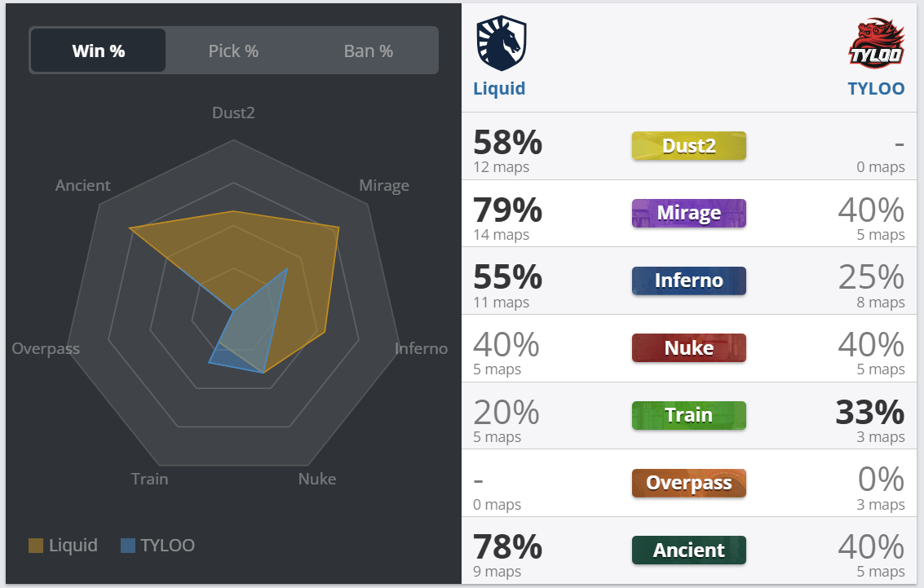The image size is (924, 588).
Task: Click the yellow Dust2 map badge
Action: coord(689,146)
